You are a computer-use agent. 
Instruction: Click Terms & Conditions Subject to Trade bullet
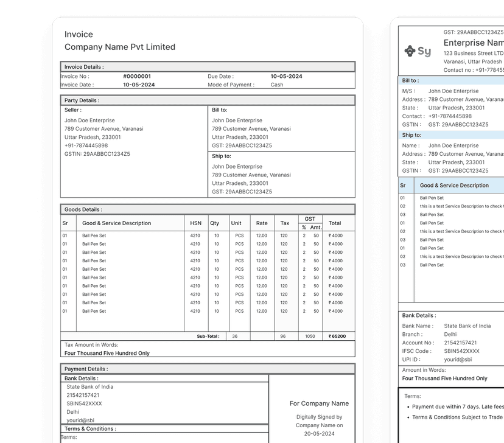[458, 417]
